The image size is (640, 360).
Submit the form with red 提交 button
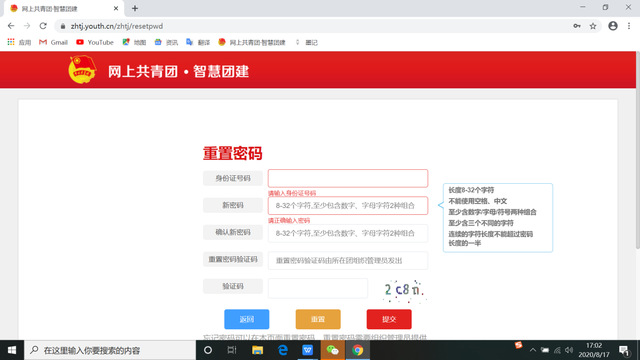point(389,319)
